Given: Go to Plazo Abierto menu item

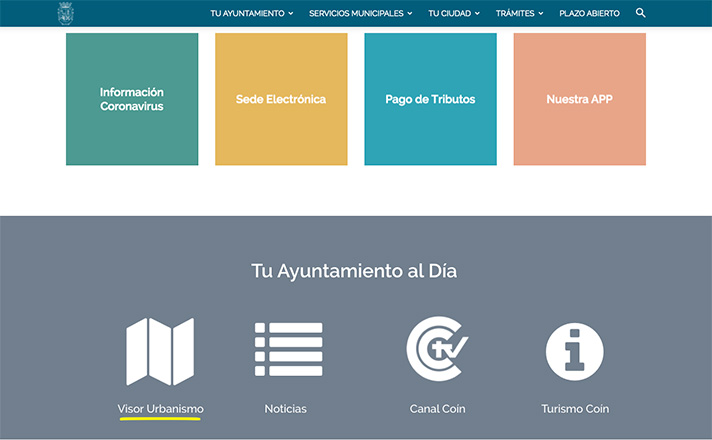Looking at the screenshot, I should (589, 14).
